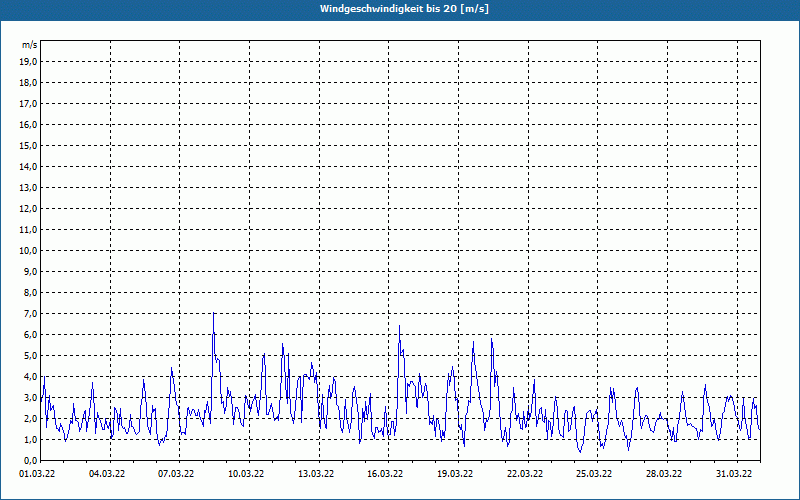
Task: Select the 10,0 y-axis label
Action: click(x=28, y=251)
